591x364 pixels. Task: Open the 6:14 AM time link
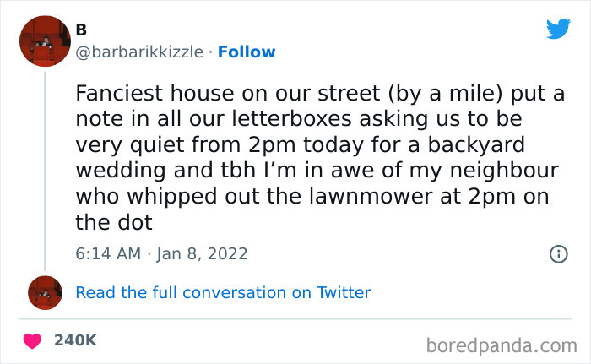coord(106,253)
